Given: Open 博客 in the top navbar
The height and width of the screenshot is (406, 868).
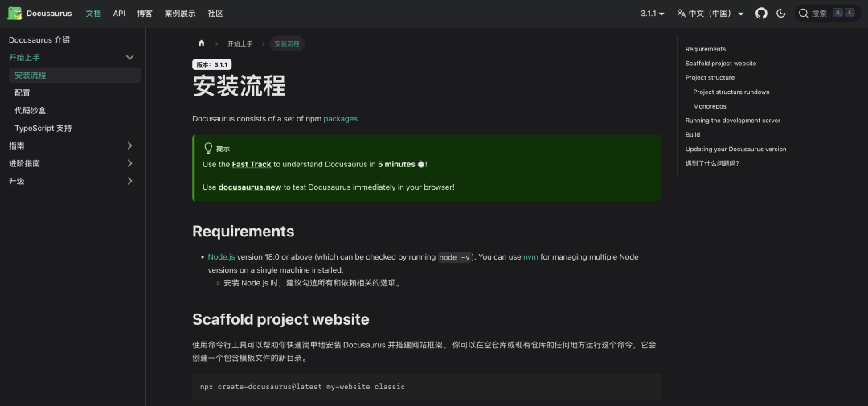Looking at the screenshot, I should pos(145,14).
